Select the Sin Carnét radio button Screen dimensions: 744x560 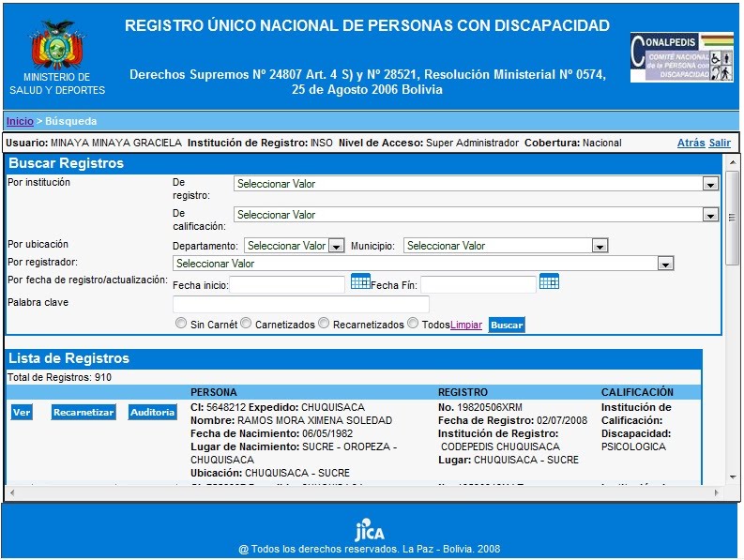tap(181, 324)
